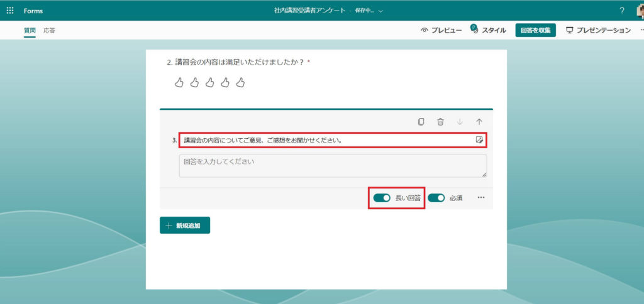Open more question settings ellipsis

point(481,198)
